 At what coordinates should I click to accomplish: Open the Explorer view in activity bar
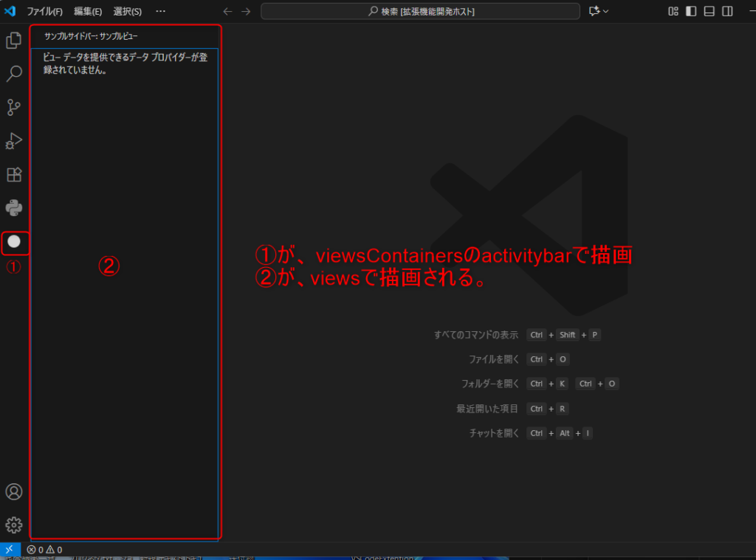13,41
